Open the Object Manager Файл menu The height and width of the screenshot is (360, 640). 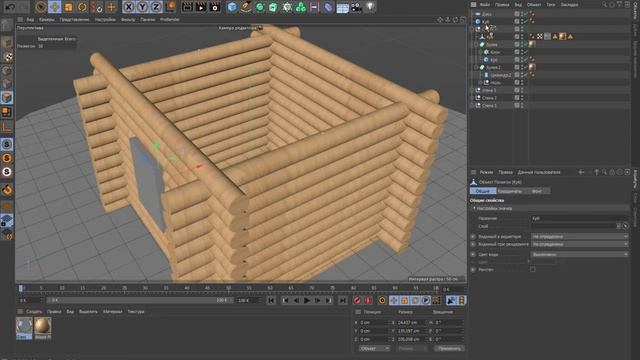click(484, 4)
